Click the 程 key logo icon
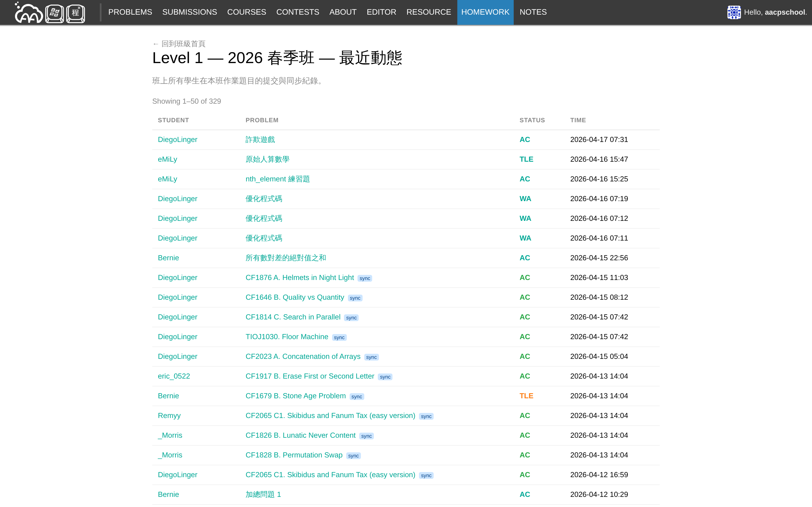 pyautogui.click(x=76, y=14)
